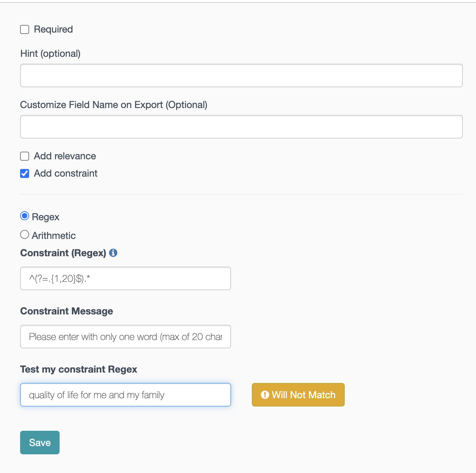The height and width of the screenshot is (473, 476).
Task: Click the "Constraint (Regex)" bold label text
Action: (x=63, y=253)
